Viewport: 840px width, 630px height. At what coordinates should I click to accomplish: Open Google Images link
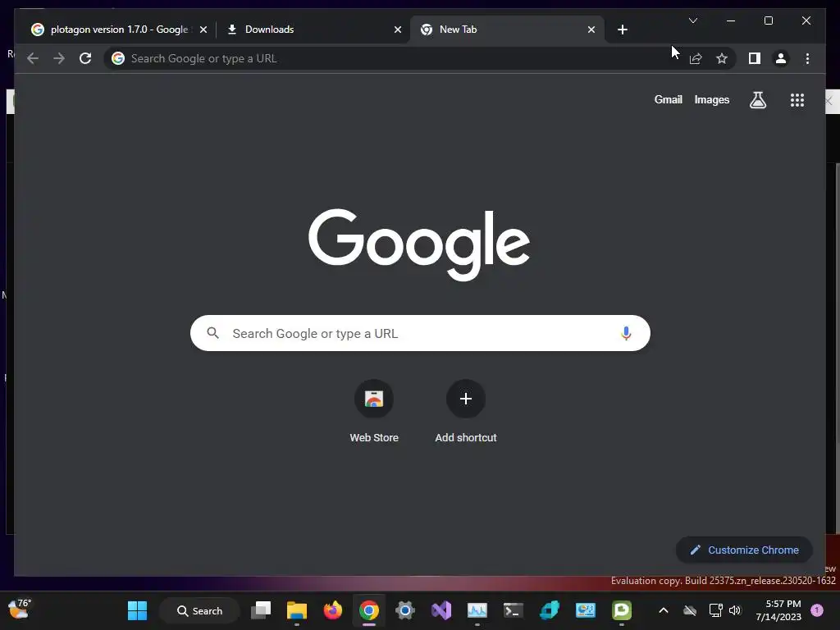click(711, 99)
